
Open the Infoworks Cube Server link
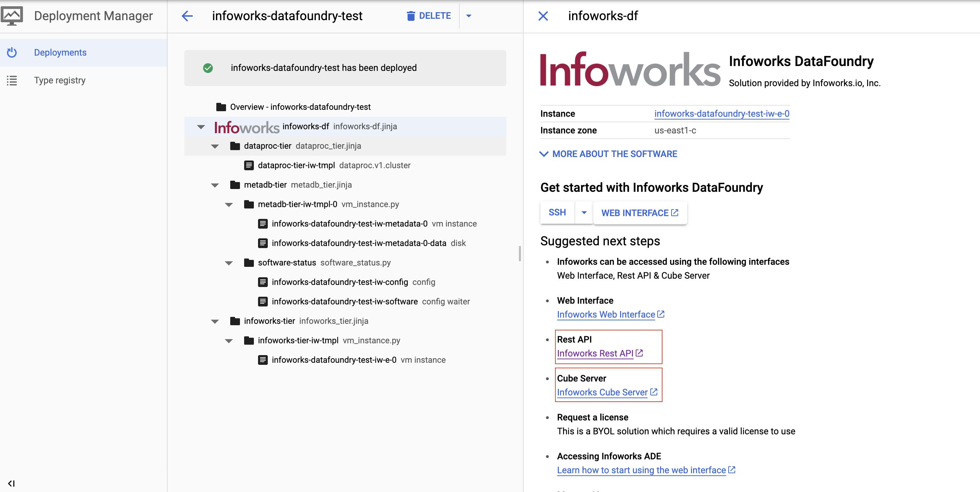point(602,392)
